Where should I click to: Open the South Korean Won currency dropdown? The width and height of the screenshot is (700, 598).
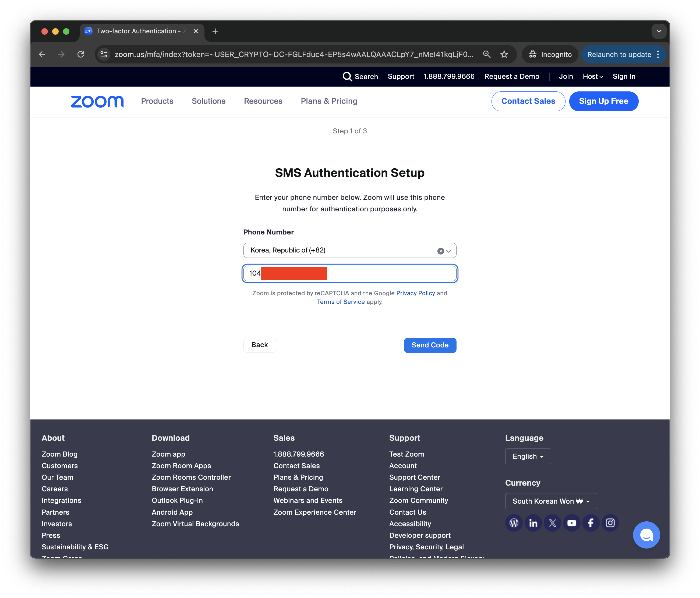coord(551,501)
